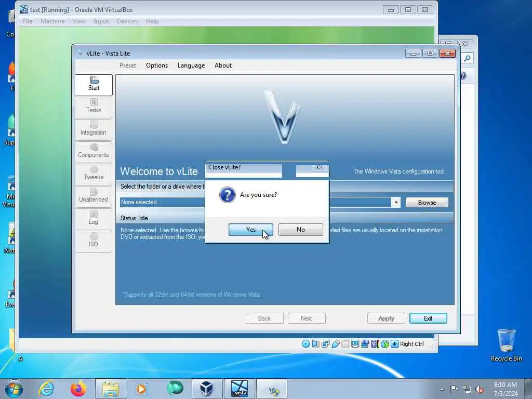Open the Log sidebar section
This screenshot has width=532, height=399.
tap(94, 219)
